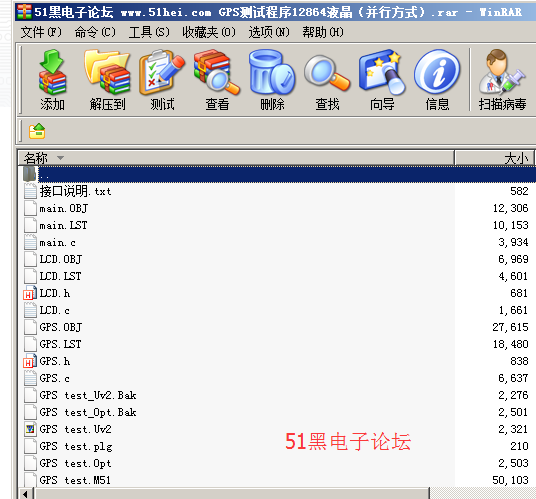536x499 pixels.
Task: Open the Extract To (解压到) tool
Action: coord(107,80)
